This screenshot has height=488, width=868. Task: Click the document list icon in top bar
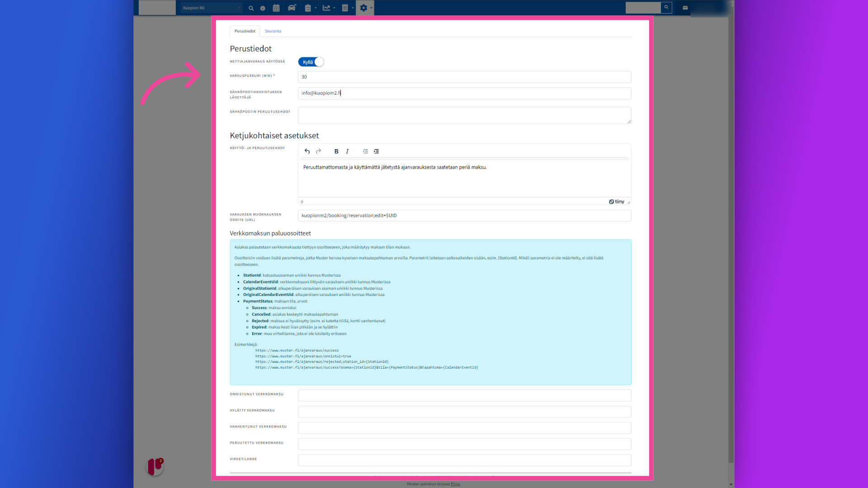(x=345, y=8)
